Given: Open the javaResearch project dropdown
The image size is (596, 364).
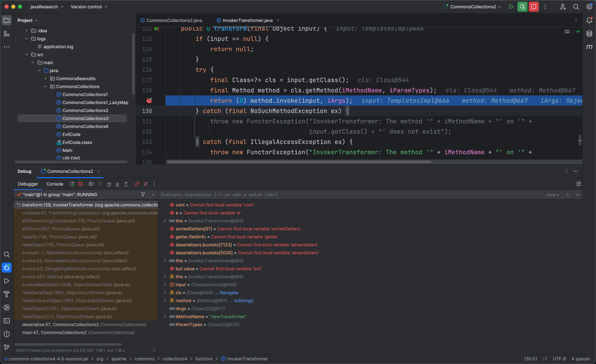Looking at the screenshot, I should (x=47, y=7).
